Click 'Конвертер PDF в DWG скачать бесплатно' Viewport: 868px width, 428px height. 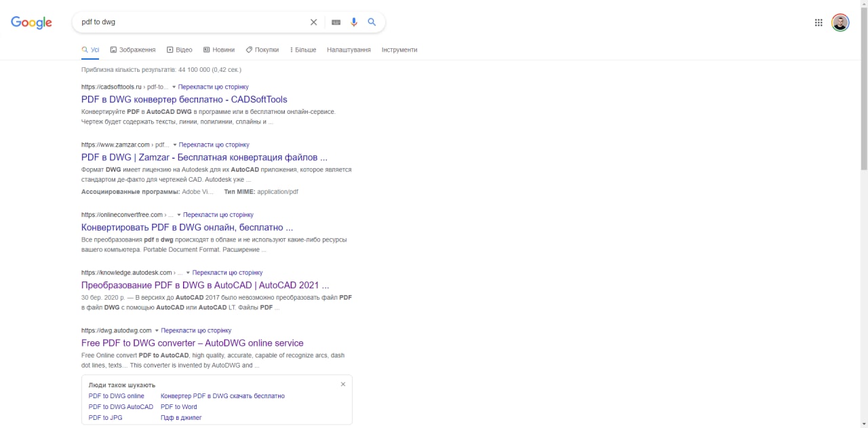(x=222, y=396)
